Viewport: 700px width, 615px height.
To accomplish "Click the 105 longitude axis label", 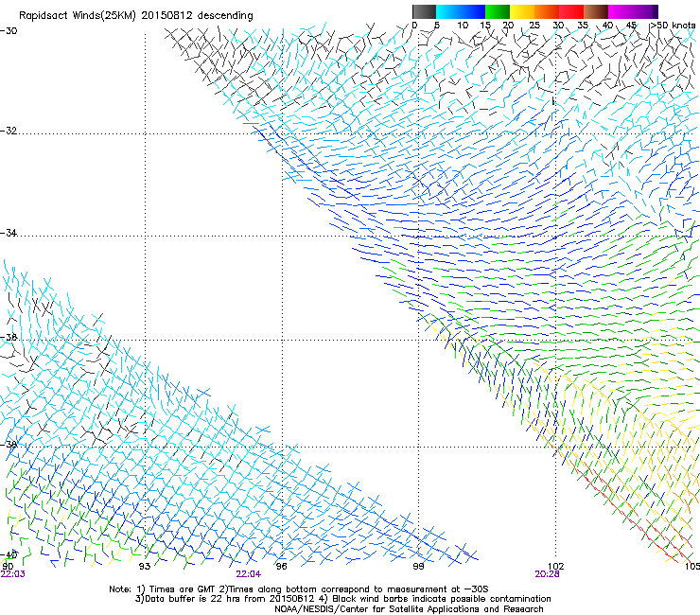I will click(x=692, y=567).
